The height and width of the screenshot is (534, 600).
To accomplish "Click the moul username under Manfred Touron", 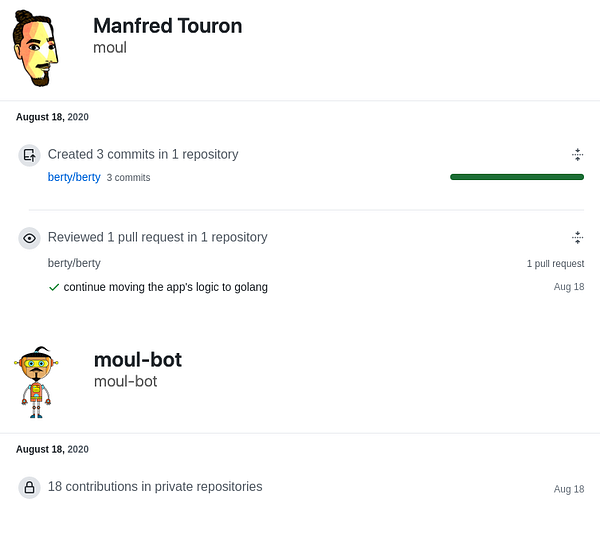I will tap(109, 48).
